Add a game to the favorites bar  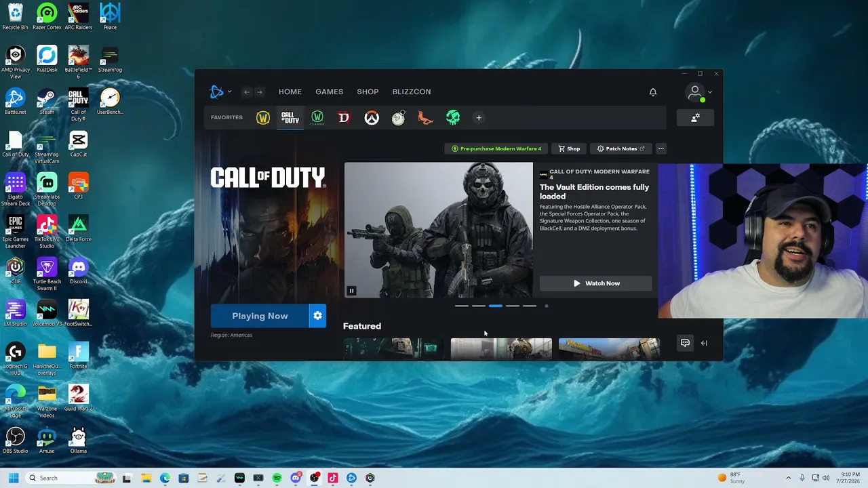pyautogui.click(x=479, y=118)
